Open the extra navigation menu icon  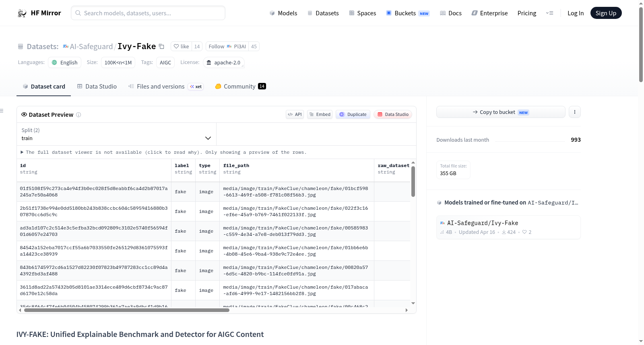(x=549, y=13)
